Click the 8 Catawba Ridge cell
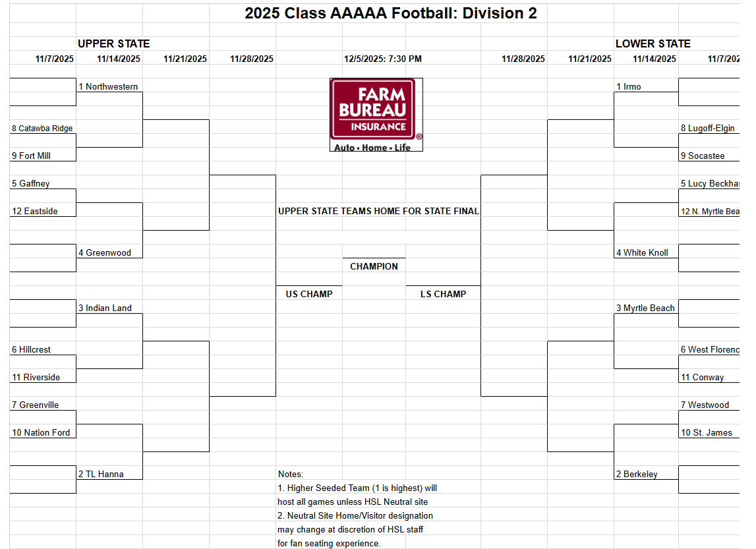756x549 pixels. point(42,129)
